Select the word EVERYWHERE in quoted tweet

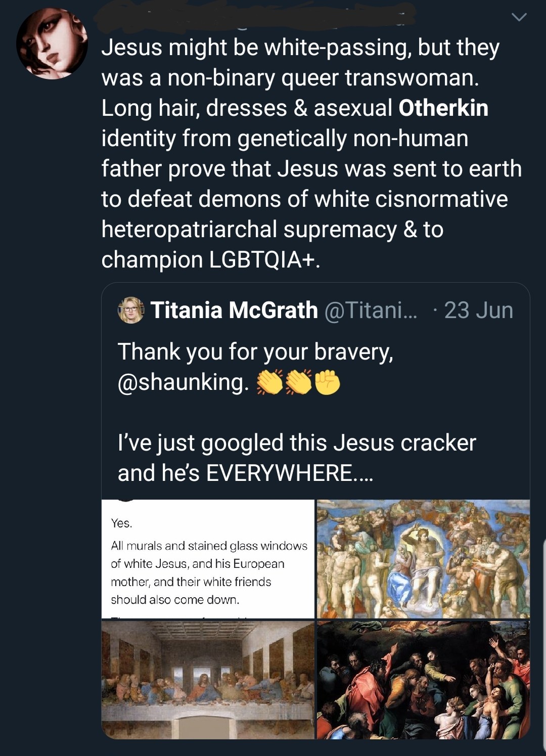click(280, 473)
